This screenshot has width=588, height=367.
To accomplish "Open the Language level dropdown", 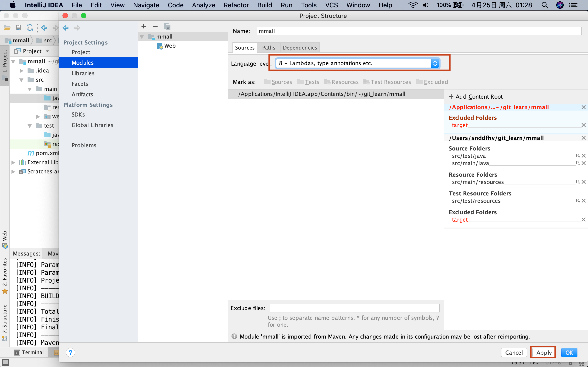I will 358,63.
